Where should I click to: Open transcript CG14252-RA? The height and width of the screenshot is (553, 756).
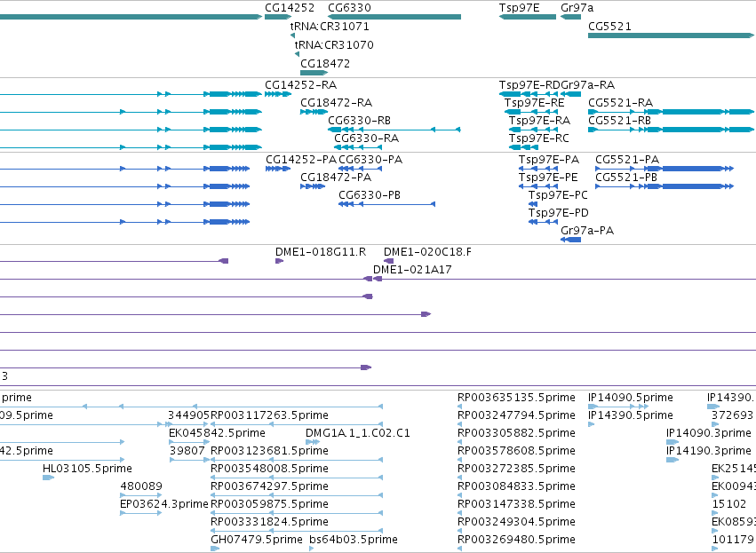[301, 85]
